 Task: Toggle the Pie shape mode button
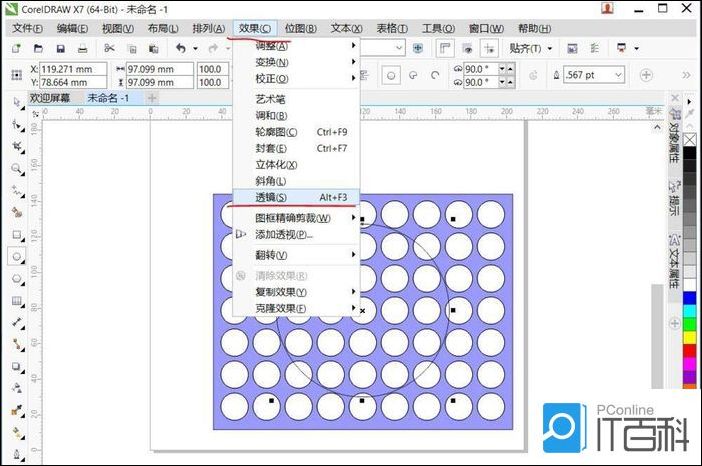click(x=414, y=74)
